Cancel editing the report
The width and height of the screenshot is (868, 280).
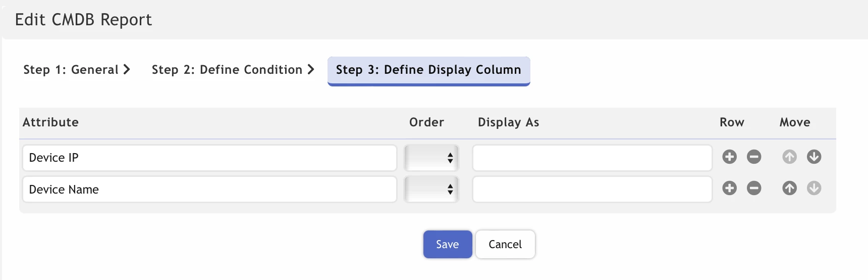point(505,244)
